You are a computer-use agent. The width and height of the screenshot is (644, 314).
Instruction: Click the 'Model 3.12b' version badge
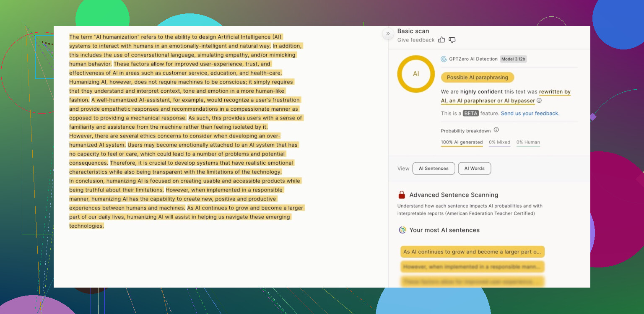(513, 59)
